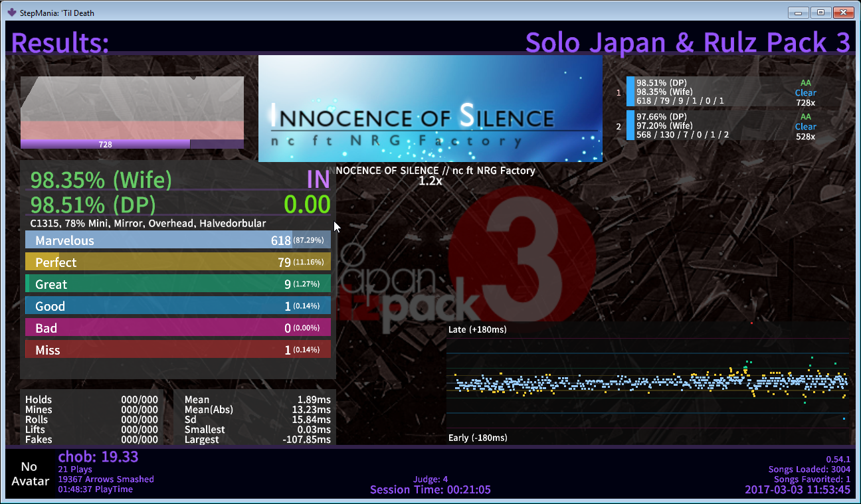This screenshot has height=504, width=861.
Task: Click the Marvelous judgment bar
Action: [x=178, y=240]
